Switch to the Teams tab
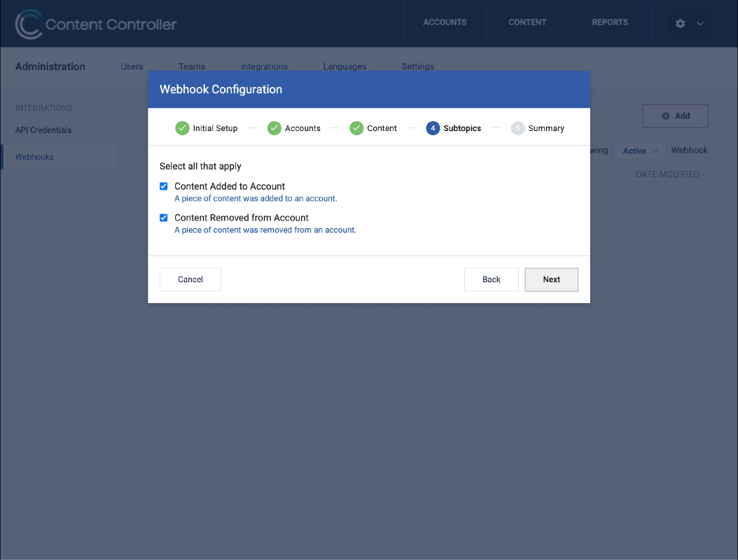The height and width of the screenshot is (560, 738). click(192, 66)
